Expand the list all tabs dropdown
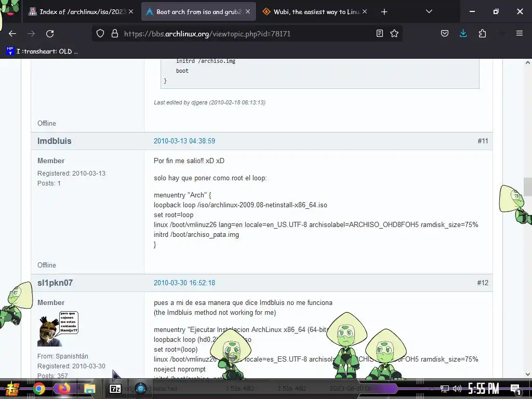 [x=429, y=11]
